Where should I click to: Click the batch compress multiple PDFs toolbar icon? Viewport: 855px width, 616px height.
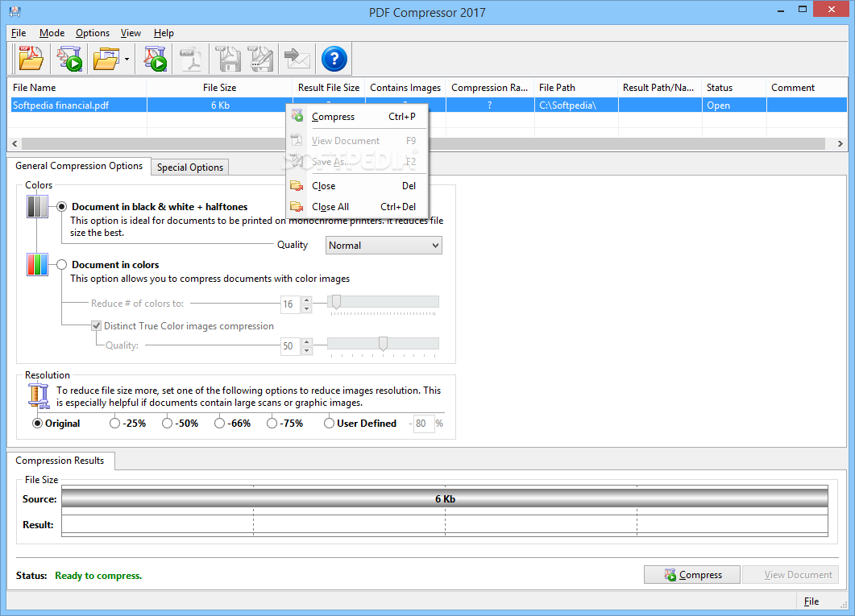click(69, 58)
